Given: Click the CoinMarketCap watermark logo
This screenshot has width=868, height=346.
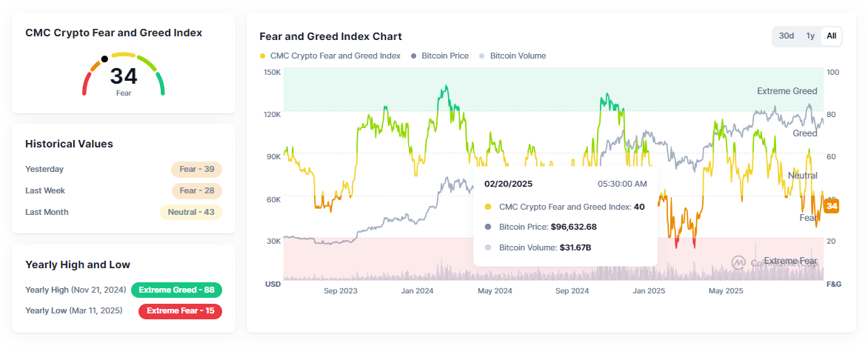Looking at the screenshot, I should [x=738, y=262].
